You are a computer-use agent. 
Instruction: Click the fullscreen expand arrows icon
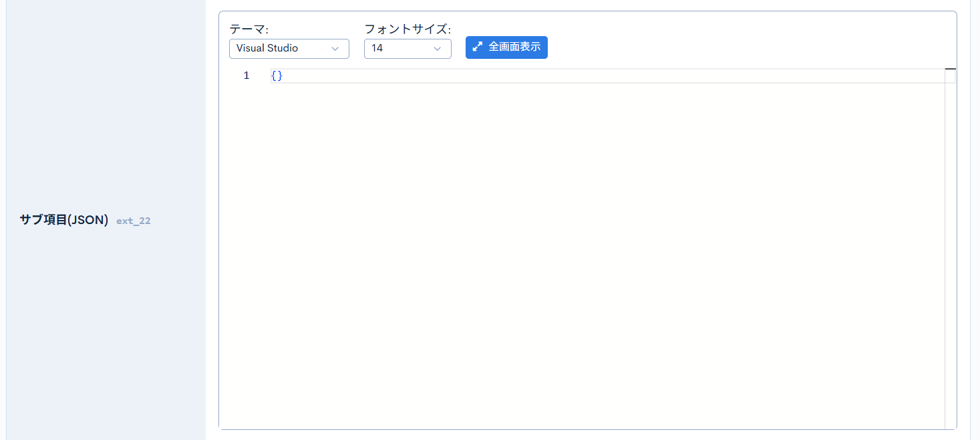pyautogui.click(x=476, y=47)
